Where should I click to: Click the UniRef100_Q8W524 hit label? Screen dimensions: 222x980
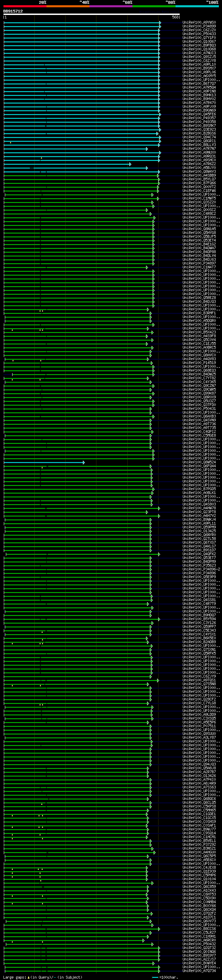(199, 462)
